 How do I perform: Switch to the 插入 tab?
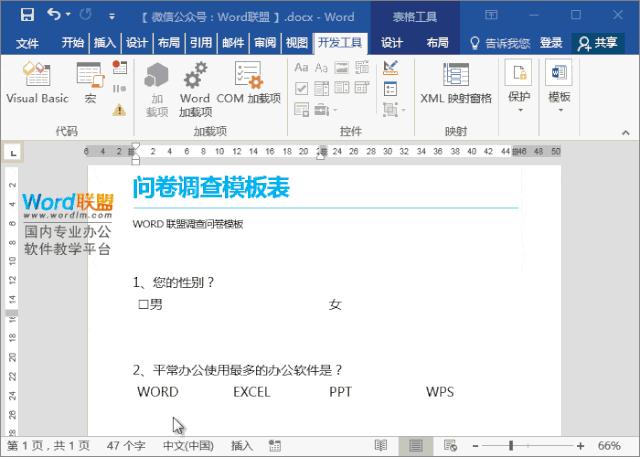point(105,42)
